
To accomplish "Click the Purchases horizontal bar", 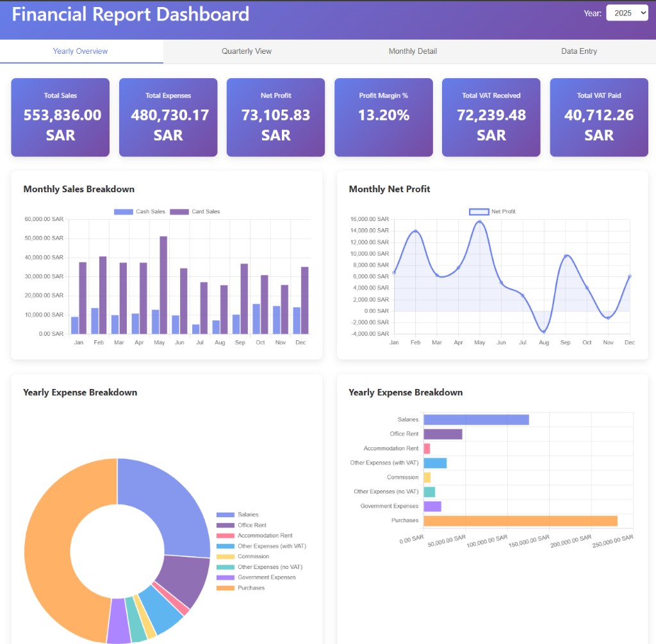I will click(520, 521).
